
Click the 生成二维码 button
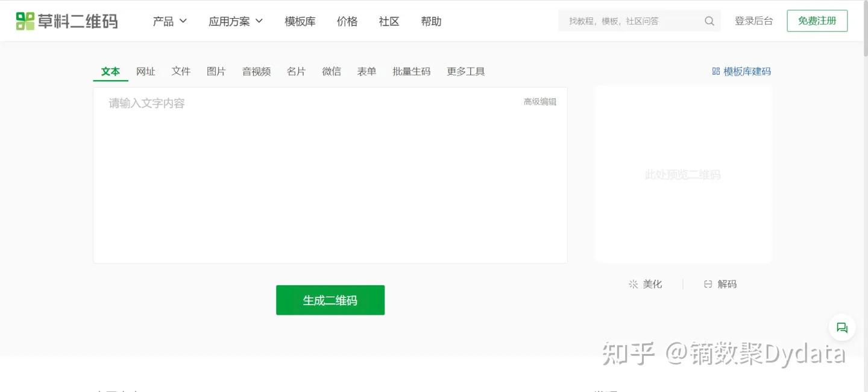tap(330, 300)
